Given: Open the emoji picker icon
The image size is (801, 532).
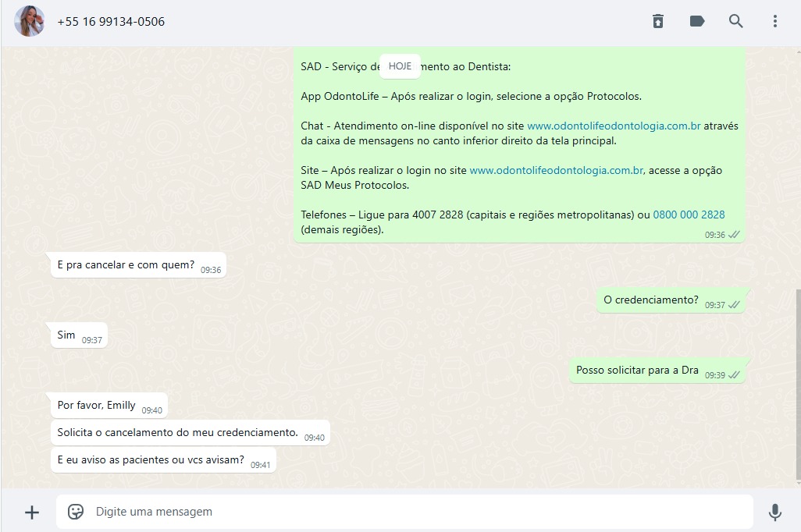Looking at the screenshot, I should tap(76, 512).
